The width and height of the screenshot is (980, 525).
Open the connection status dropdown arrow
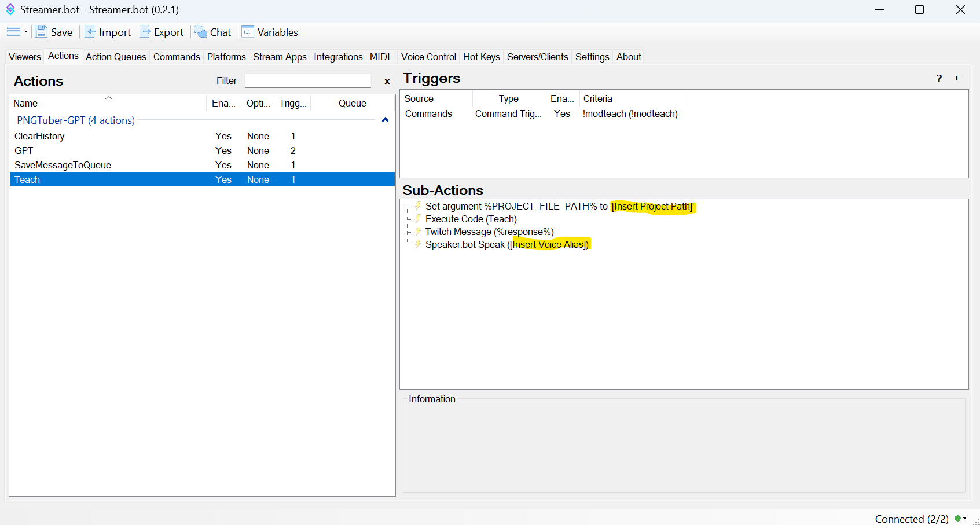pos(965,519)
